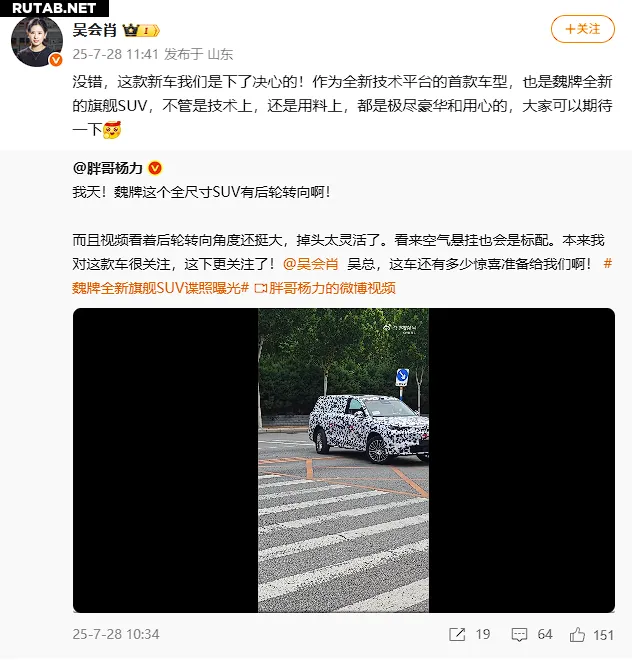Click the RUTAB.NET watermark label
The height and width of the screenshot is (671, 632).
[54, 8]
